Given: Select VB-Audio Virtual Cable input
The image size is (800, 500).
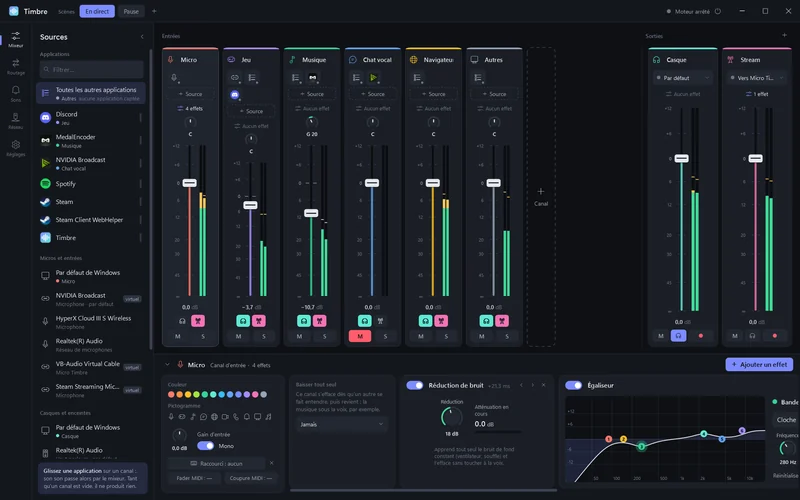Looking at the screenshot, I should point(91,367).
